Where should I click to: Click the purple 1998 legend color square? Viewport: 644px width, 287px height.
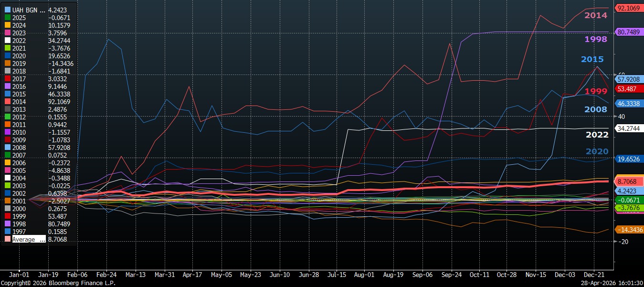click(x=7, y=224)
